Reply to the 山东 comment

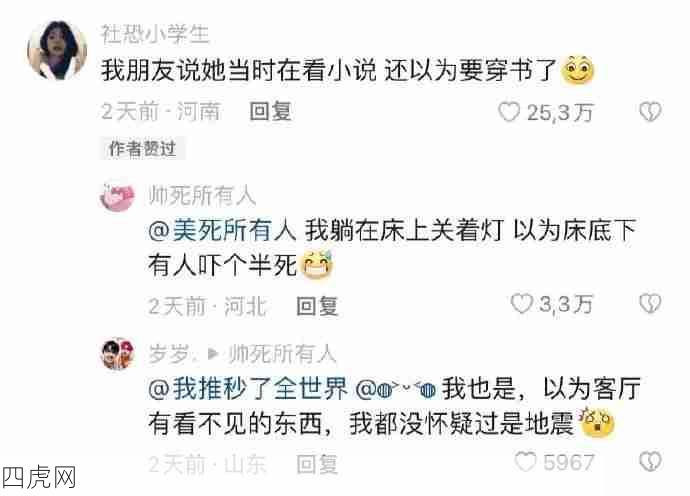click(317, 464)
